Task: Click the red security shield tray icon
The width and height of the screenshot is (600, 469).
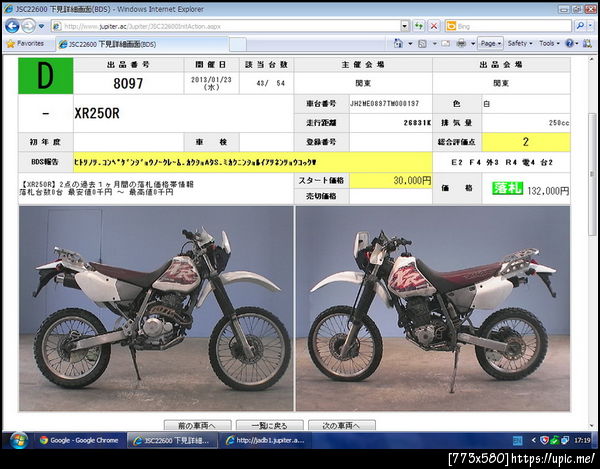Action: pos(545,441)
